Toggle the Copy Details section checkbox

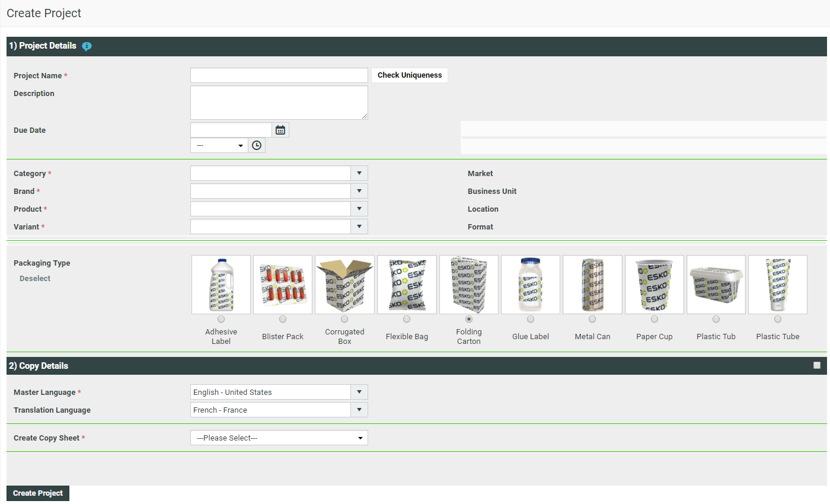pyautogui.click(x=817, y=365)
